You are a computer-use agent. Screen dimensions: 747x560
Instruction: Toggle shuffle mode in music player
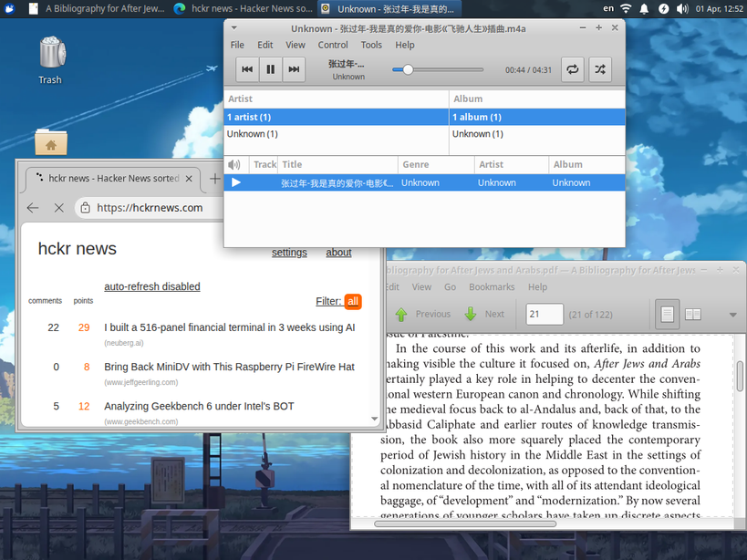coord(600,69)
